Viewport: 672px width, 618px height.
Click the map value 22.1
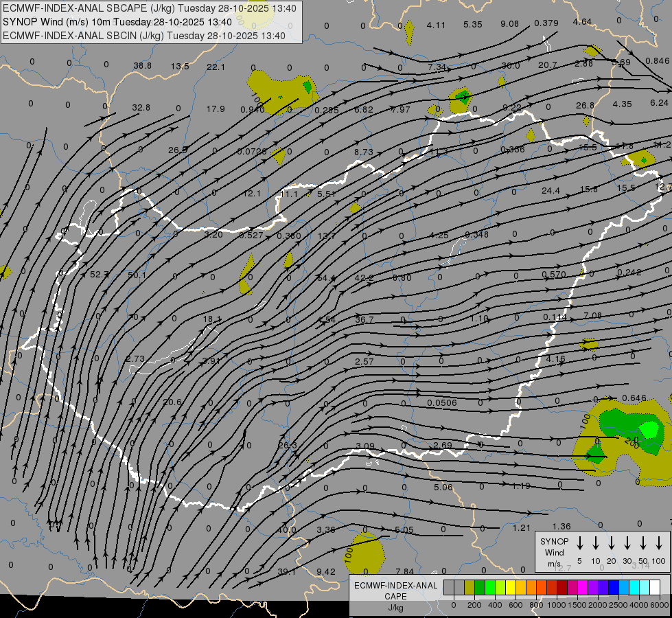pos(216,67)
